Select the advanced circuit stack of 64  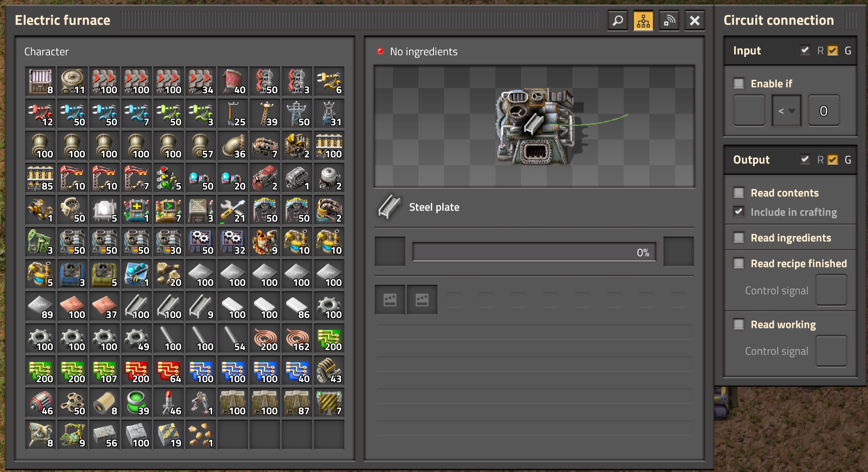169,371
